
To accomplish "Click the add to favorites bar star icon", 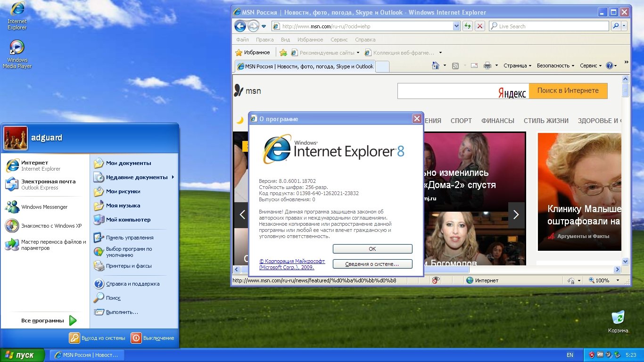I will coord(283,53).
